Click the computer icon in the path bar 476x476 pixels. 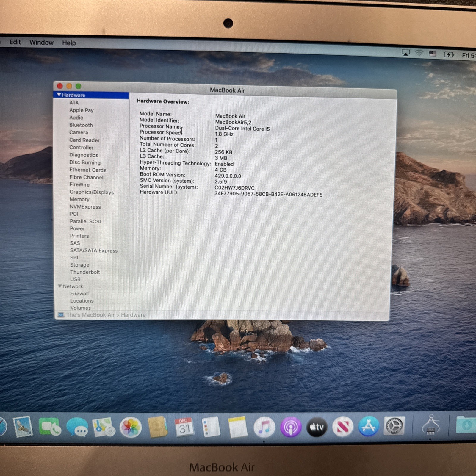61,315
